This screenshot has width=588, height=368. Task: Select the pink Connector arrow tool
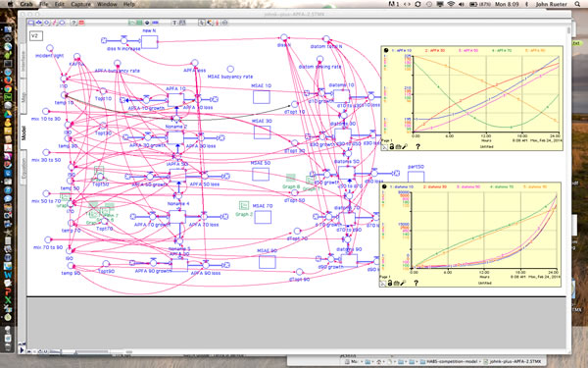54,23
